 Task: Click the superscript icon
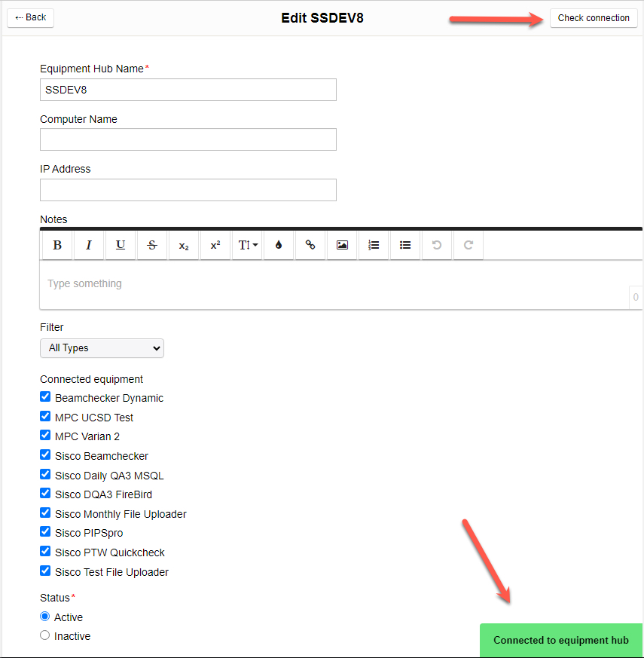[215, 245]
